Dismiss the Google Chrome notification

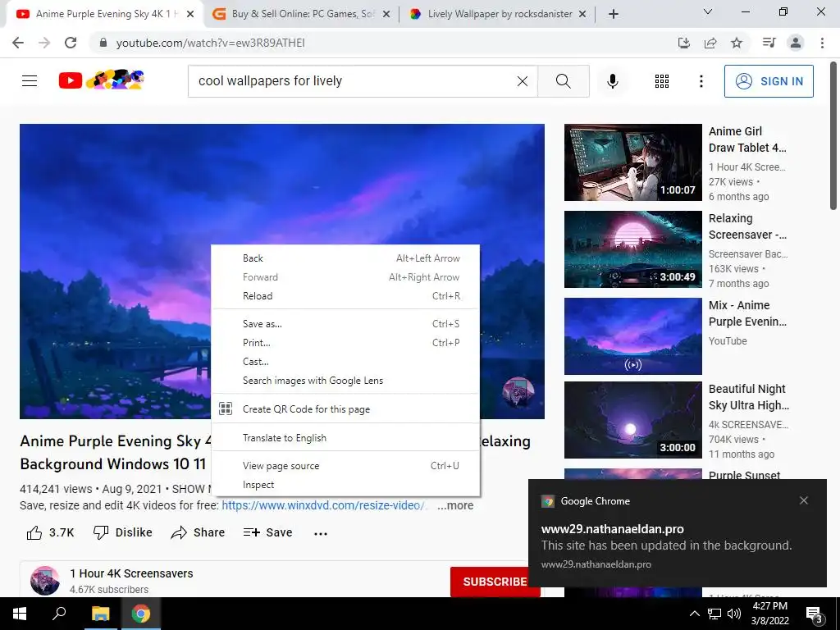tap(804, 500)
